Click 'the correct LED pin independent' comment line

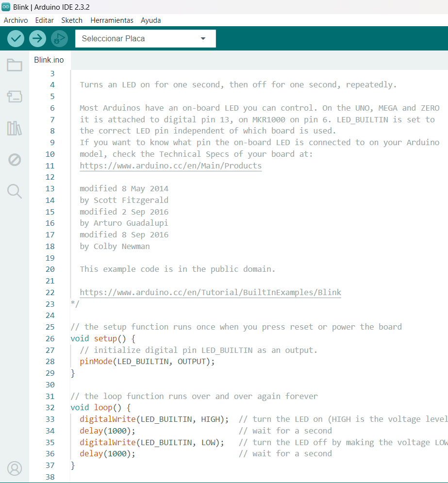[x=208, y=131]
